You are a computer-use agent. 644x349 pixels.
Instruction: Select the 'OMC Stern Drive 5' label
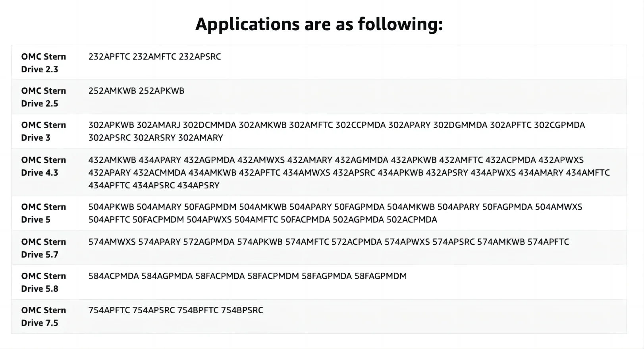coord(44,213)
